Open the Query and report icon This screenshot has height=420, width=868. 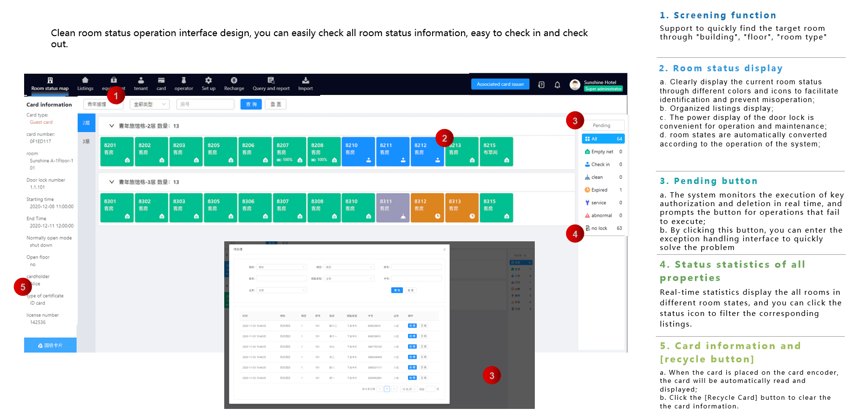pos(271,80)
